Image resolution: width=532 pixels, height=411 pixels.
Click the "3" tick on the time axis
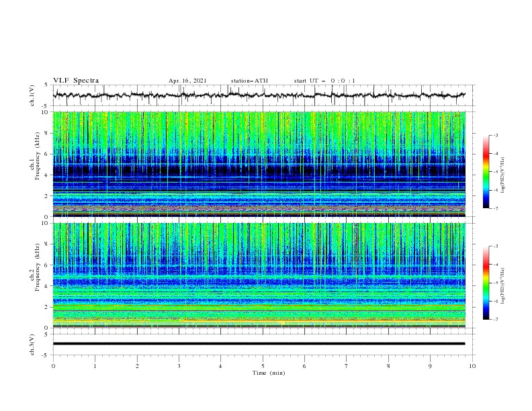[179, 366]
